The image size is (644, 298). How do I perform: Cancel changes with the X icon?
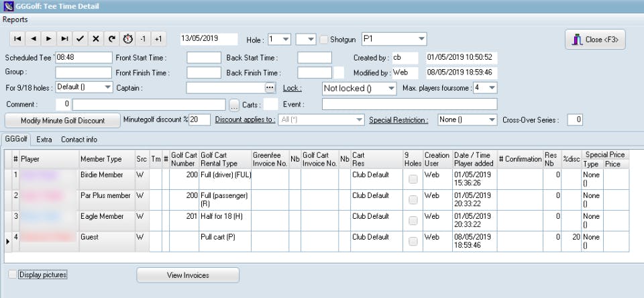[96, 39]
